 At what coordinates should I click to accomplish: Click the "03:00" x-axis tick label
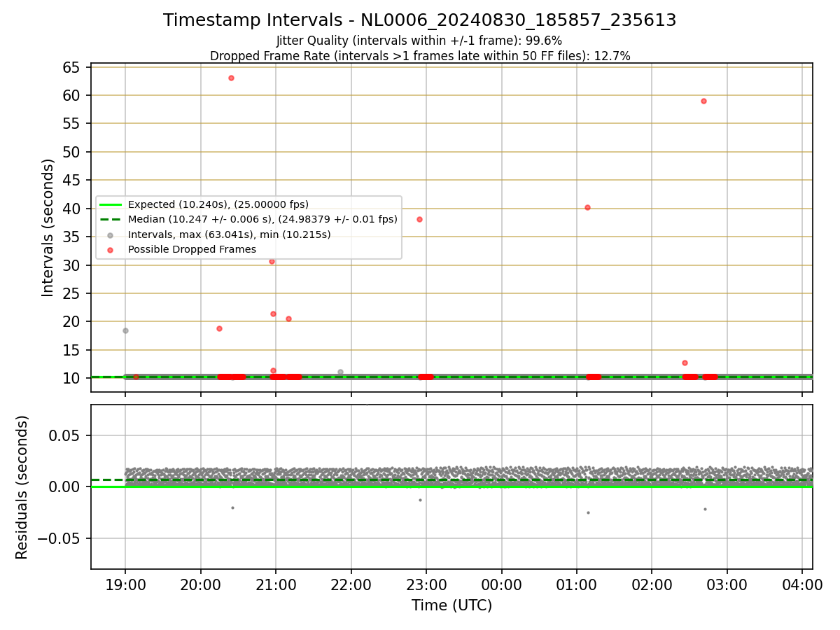pos(727,583)
